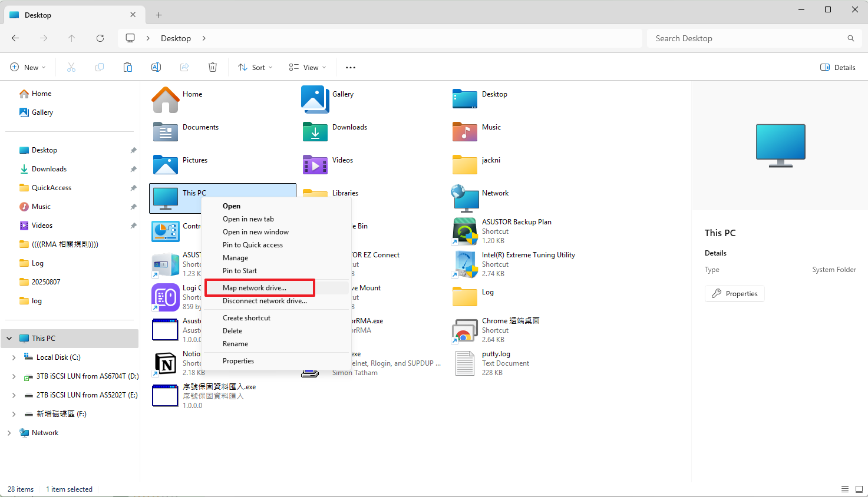Open the Sort dropdown menu

coord(255,68)
